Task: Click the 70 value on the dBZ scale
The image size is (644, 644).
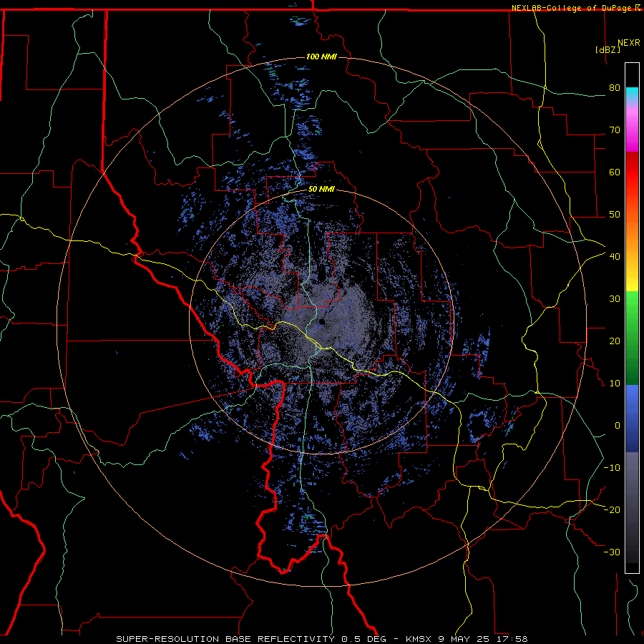Action: (x=615, y=130)
